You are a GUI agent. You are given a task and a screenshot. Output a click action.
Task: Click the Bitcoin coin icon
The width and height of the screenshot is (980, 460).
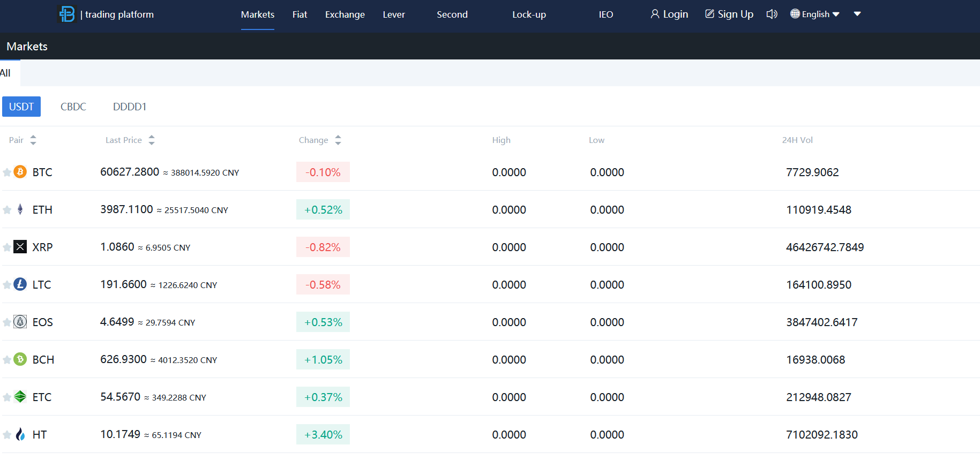20,172
